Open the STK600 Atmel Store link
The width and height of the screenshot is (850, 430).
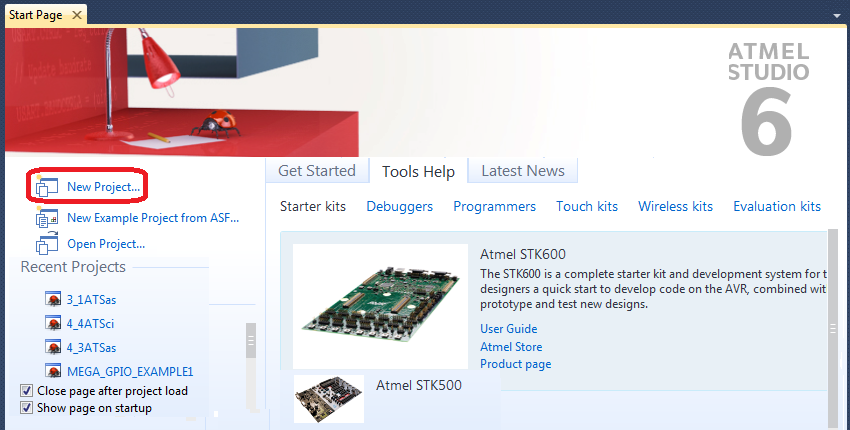[511, 346]
